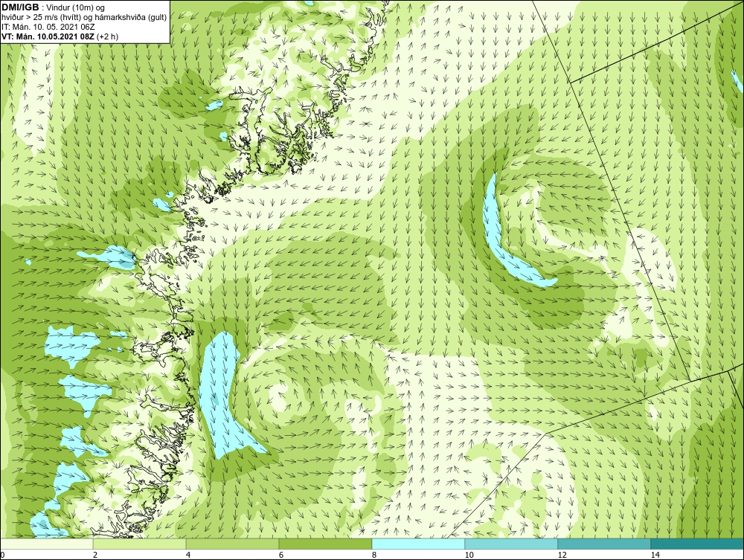Click the legend scale label '6'
Screen dimensions: 744x560
281,555
